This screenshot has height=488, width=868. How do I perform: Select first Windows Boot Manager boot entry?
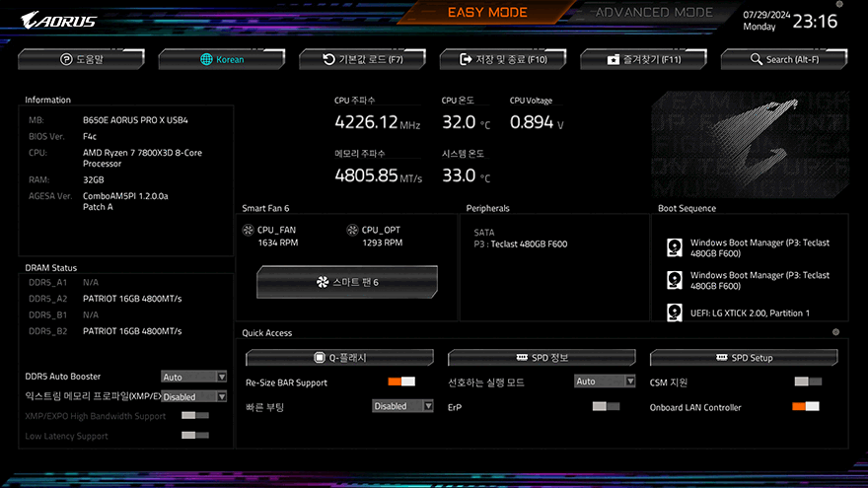(759, 247)
